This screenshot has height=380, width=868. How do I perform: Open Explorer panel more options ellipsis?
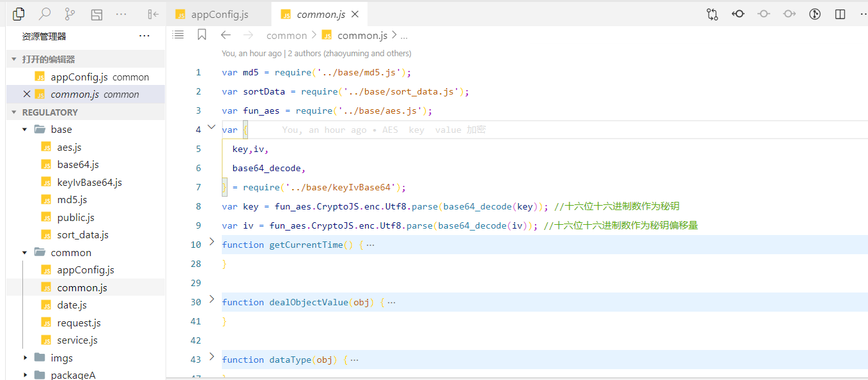pyautogui.click(x=144, y=36)
